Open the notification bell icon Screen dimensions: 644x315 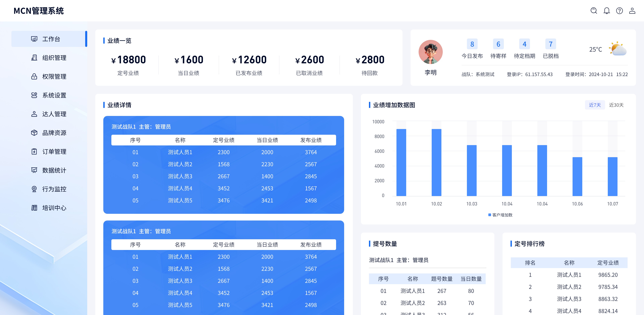[x=607, y=11]
